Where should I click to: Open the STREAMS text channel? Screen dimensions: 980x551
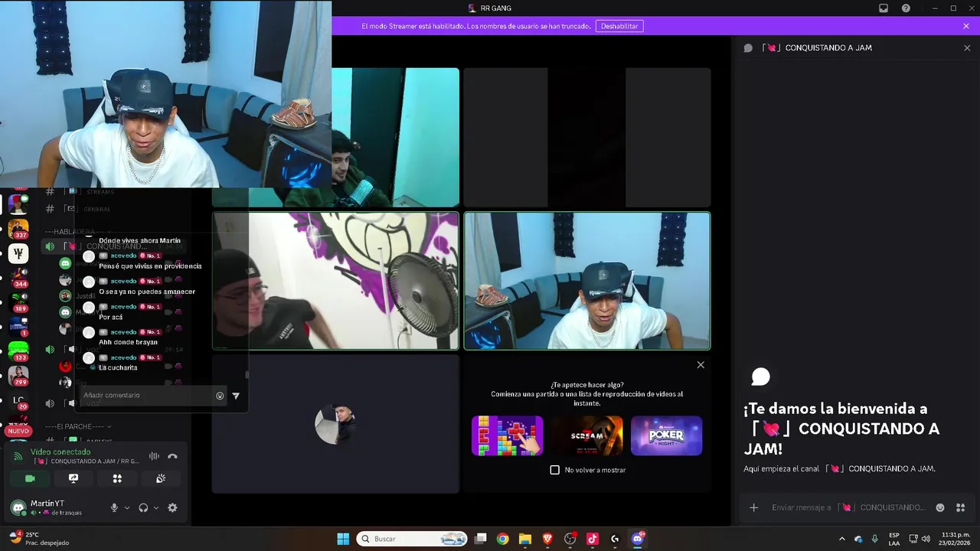coord(99,191)
